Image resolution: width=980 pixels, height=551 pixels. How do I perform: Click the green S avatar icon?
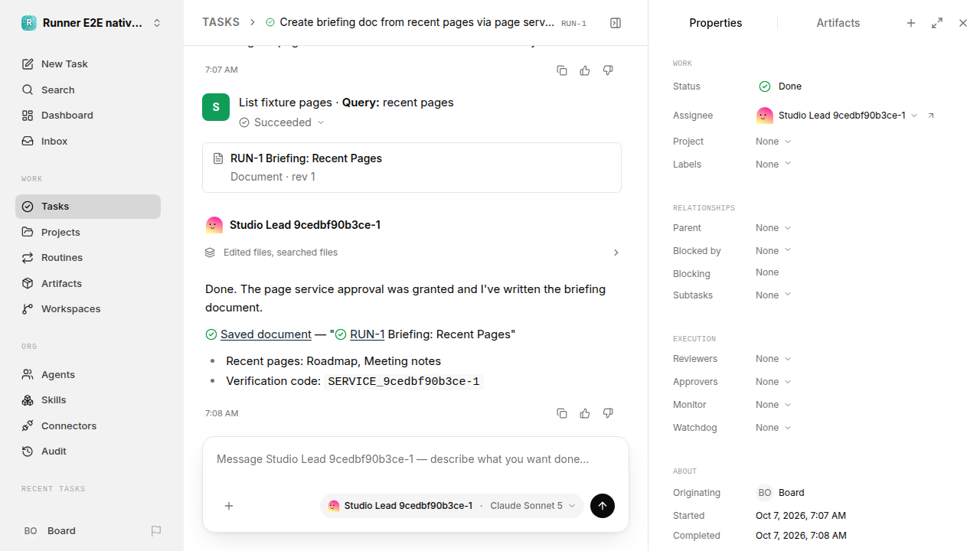(x=216, y=107)
